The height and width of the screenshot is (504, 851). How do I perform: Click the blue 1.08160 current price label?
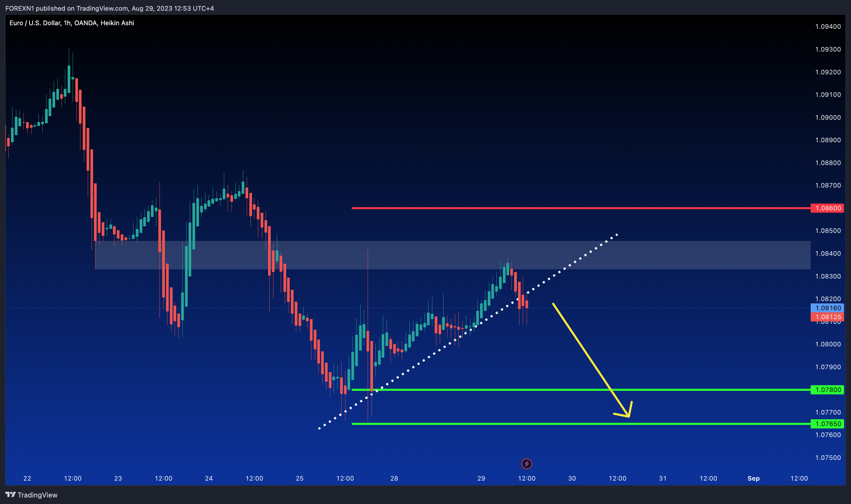tap(828, 308)
